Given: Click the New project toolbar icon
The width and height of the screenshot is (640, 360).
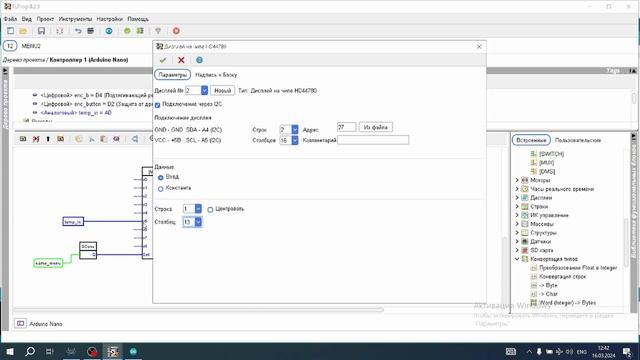Looking at the screenshot, I should [10, 31].
